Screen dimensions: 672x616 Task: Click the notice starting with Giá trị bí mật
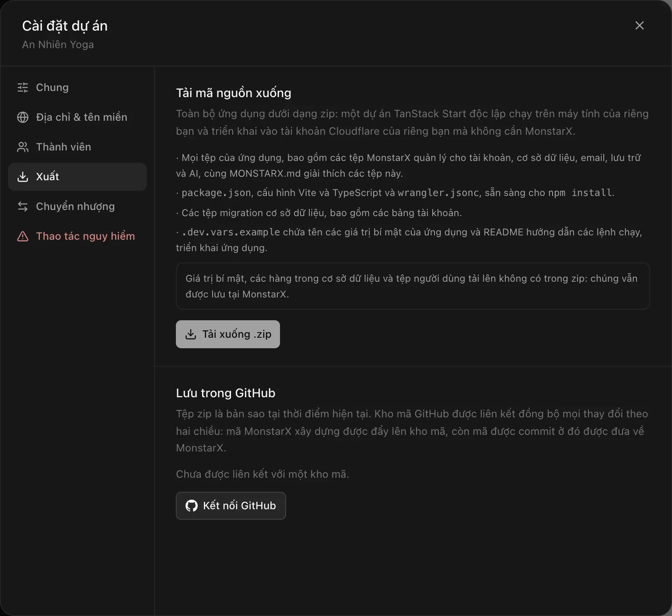413,286
